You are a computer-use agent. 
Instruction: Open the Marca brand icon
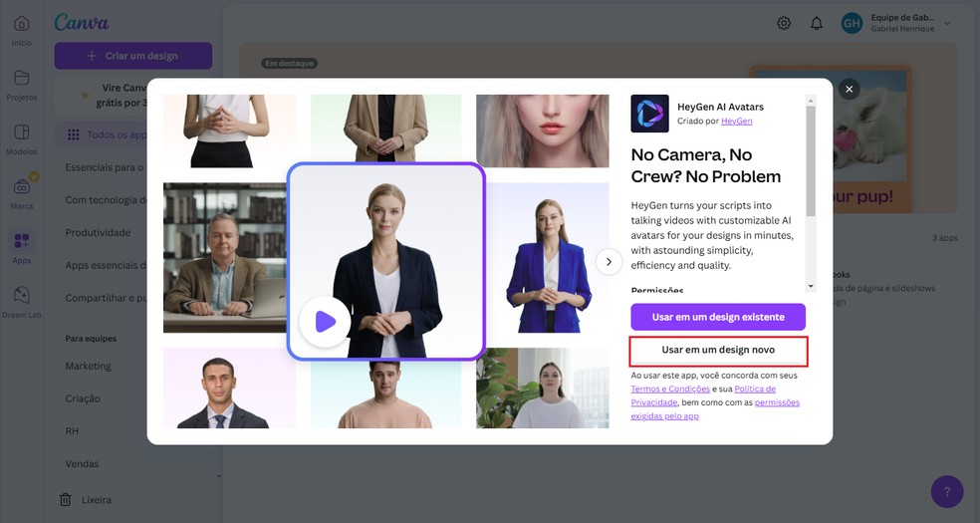click(21, 186)
